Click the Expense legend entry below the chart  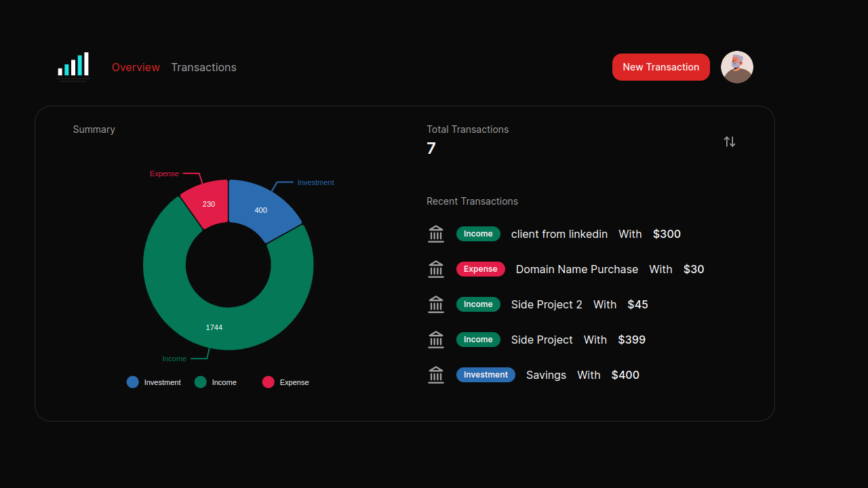(x=284, y=382)
